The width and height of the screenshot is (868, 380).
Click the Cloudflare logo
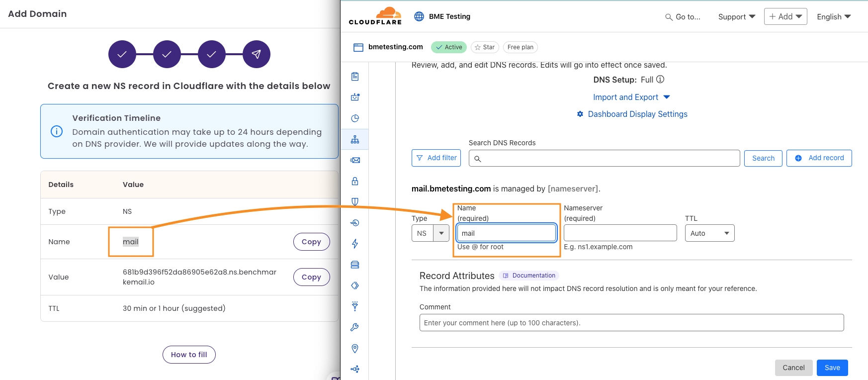(x=375, y=16)
